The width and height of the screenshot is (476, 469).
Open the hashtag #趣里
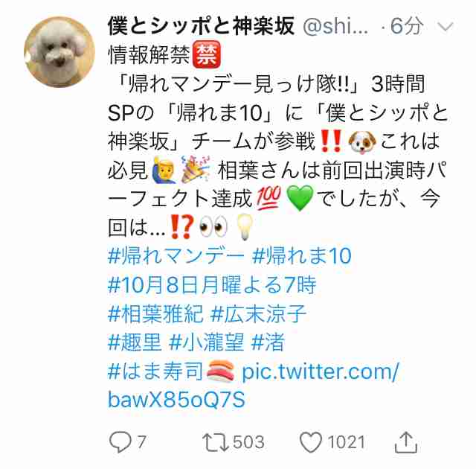tap(135, 342)
